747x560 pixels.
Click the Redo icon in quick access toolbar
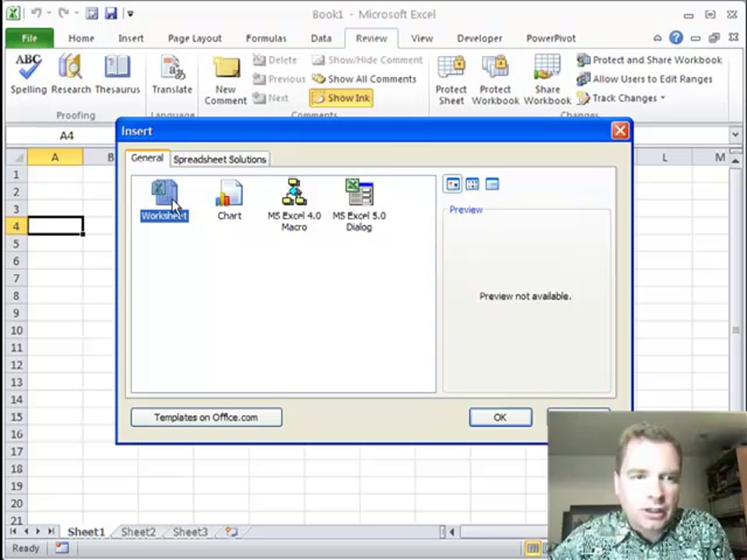tap(64, 14)
